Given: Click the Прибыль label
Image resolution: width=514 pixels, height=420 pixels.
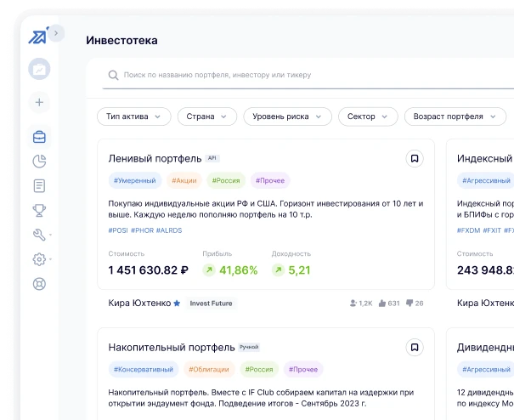Looking at the screenshot, I should point(217,253).
